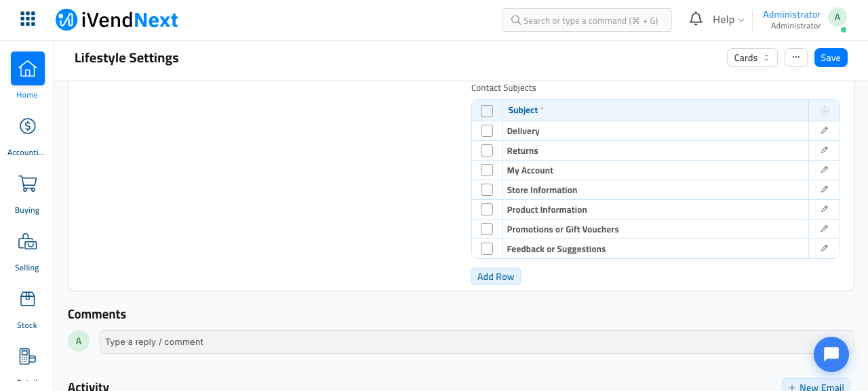
Task: Tick the Store Information row checkbox
Action: coord(487,190)
